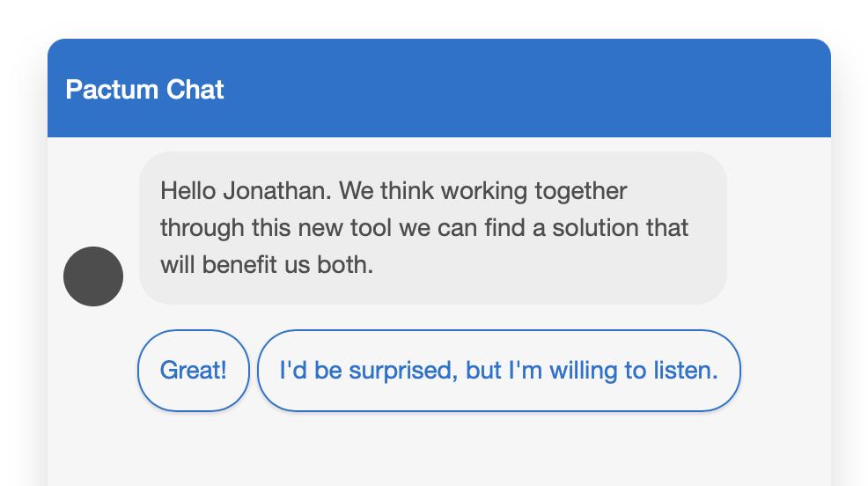This screenshot has height=486, width=868.
Task: Reply with the Great! button
Action: click(194, 371)
